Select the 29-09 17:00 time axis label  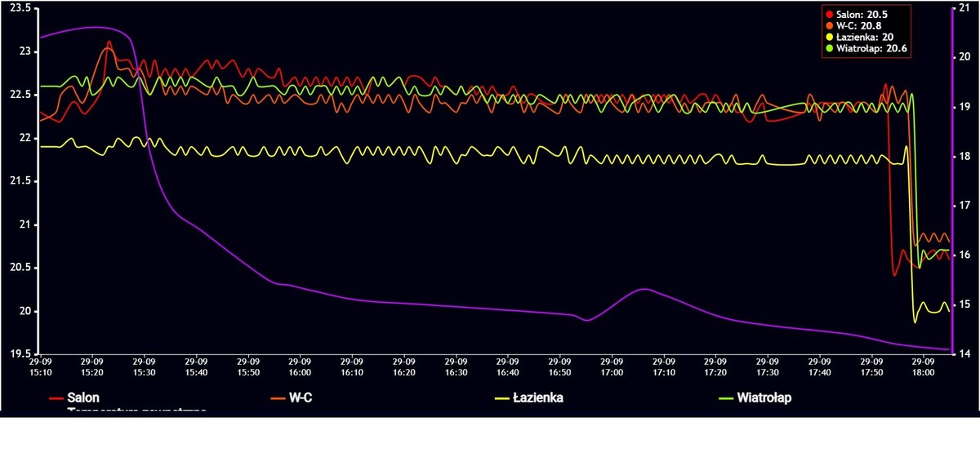tap(611, 366)
